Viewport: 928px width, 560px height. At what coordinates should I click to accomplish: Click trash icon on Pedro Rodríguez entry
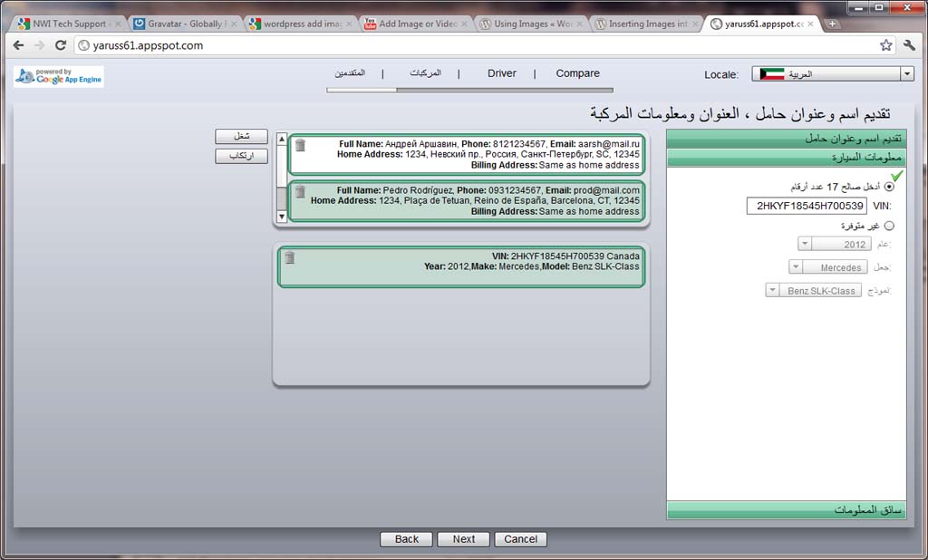click(x=300, y=191)
